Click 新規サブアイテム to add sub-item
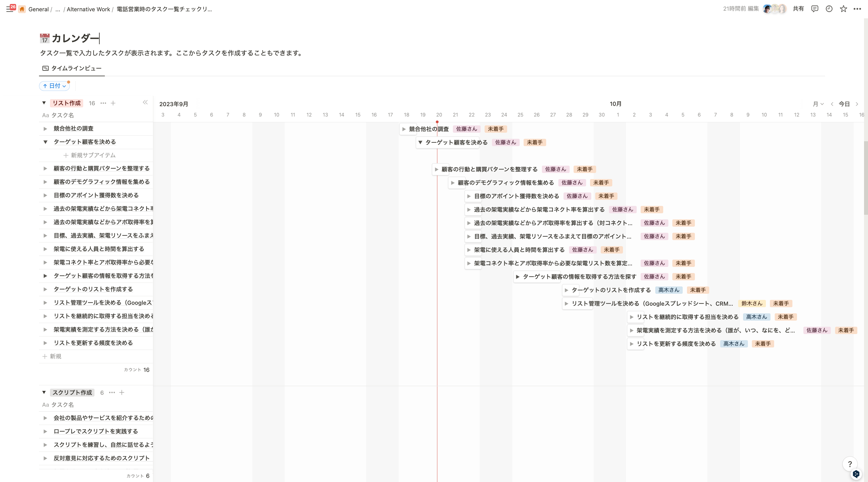 90,155
